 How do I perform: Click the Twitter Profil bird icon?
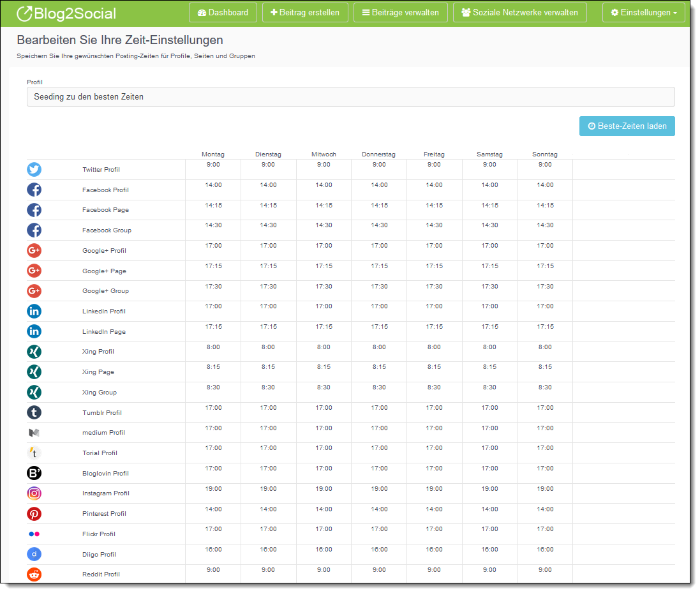click(34, 169)
